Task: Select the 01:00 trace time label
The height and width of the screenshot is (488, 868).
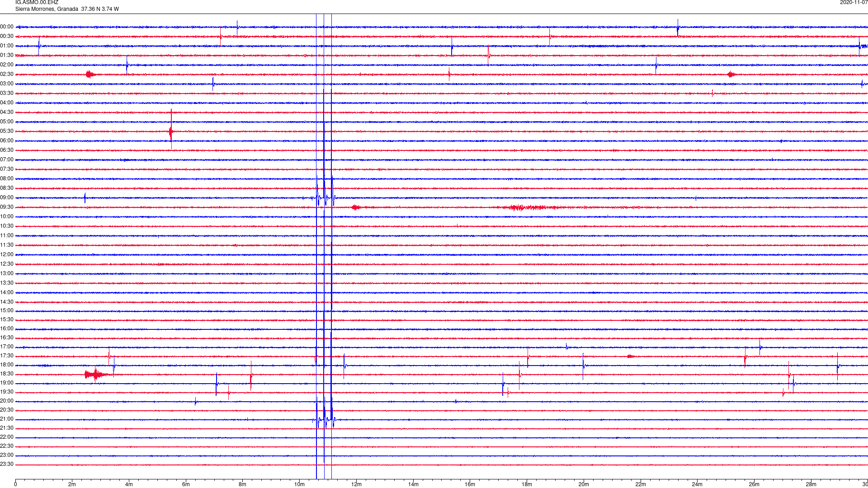Action: 7,46
